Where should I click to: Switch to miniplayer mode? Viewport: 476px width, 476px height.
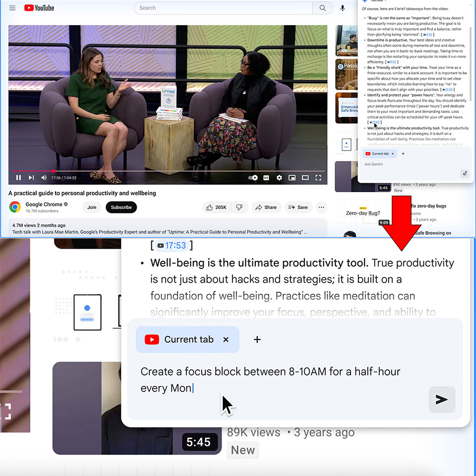click(x=292, y=178)
